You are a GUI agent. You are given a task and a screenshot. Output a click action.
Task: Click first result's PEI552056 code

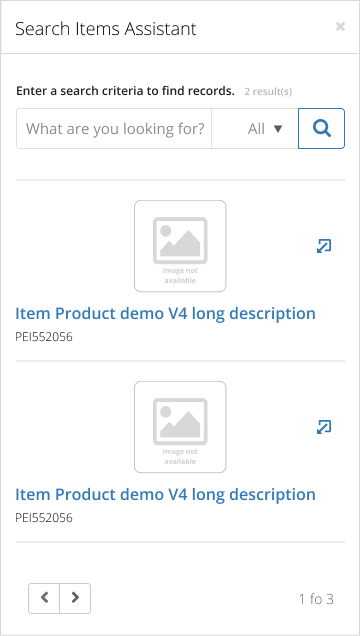pos(44,337)
